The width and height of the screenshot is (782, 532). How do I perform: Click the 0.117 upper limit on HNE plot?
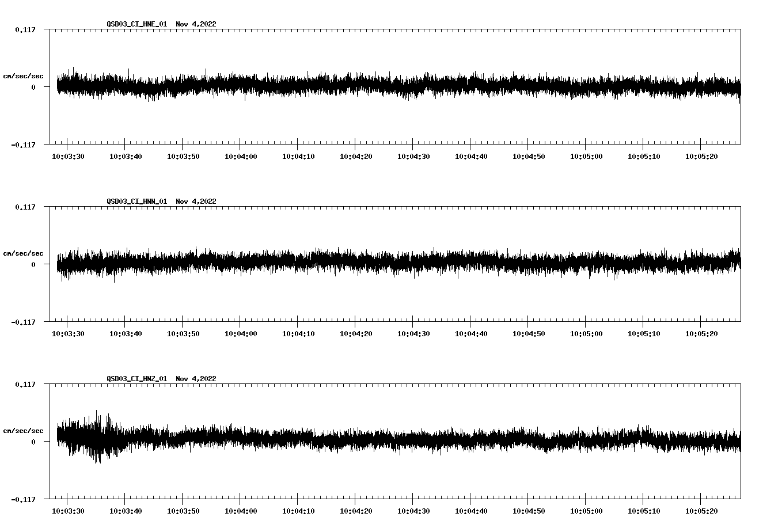[x=25, y=29]
